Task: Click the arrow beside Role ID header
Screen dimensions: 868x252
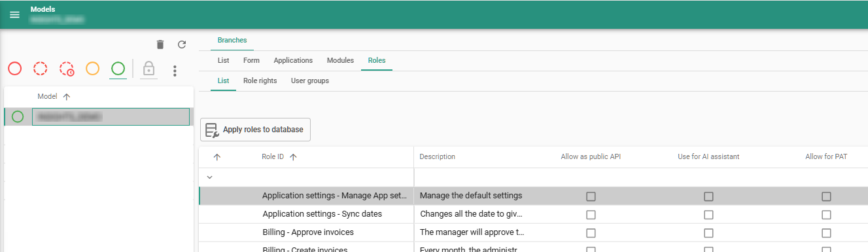Action: click(293, 156)
